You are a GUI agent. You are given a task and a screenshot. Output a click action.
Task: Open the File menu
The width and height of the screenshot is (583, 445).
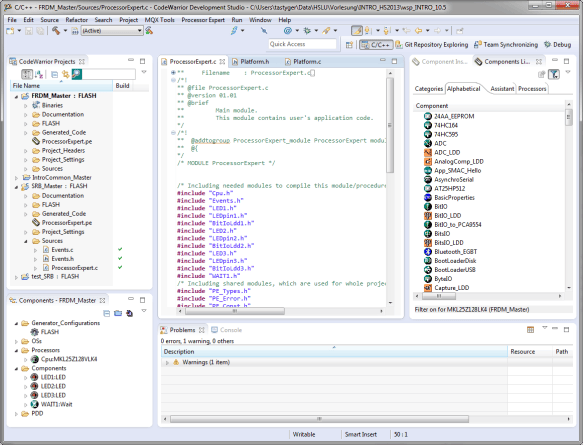pyautogui.click(x=12, y=20)
